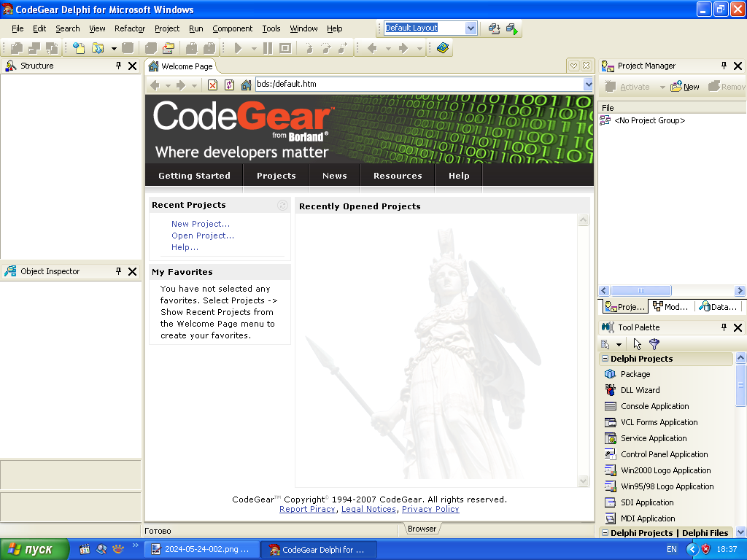Select Control Panel Application in Tool Palette

(665, 454)
